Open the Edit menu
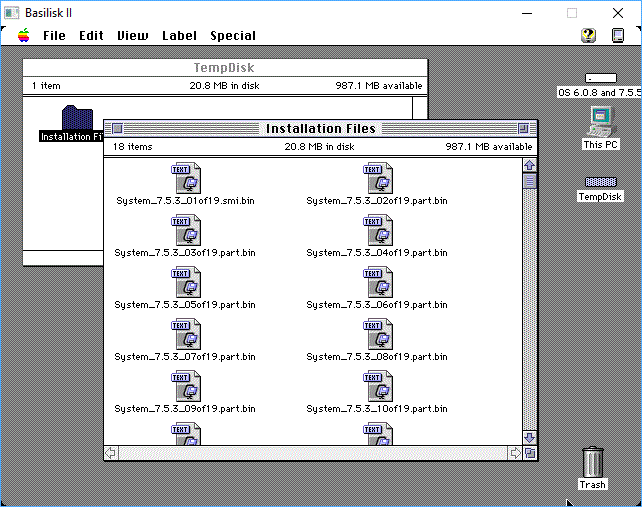This screenshot has height=507, width=642. point(91,36)
